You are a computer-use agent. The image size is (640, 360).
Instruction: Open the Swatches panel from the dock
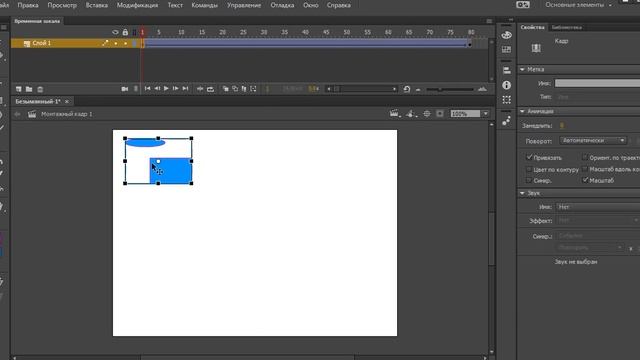507,50
